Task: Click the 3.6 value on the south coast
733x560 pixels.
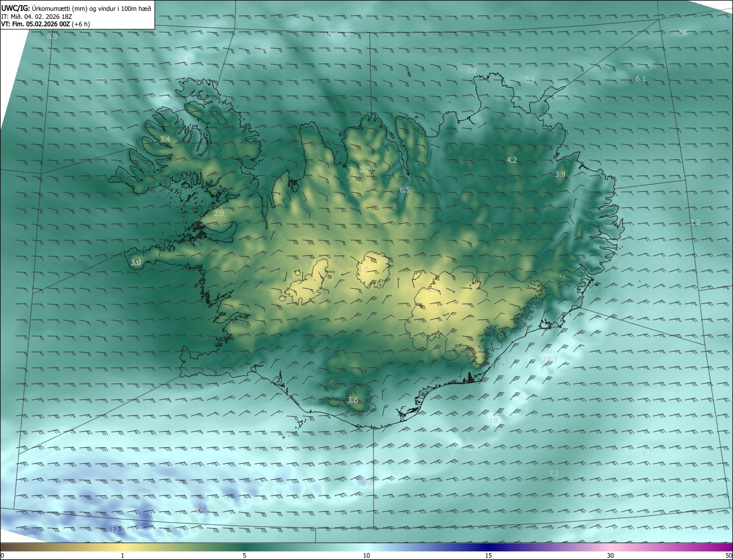Action: point(353,400)
